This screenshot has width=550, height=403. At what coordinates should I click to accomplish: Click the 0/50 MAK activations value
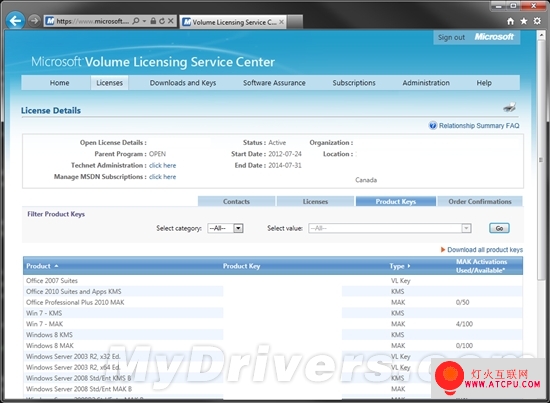point(462,302)
